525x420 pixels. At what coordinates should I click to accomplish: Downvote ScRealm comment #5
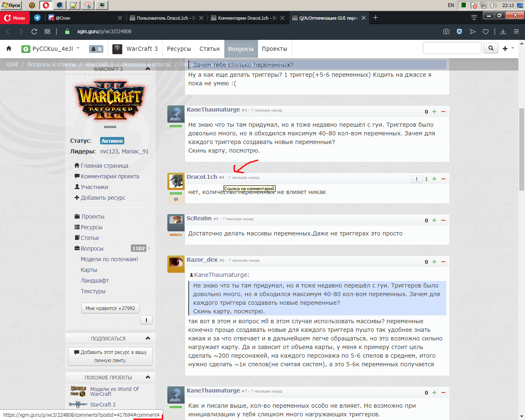[x=443, y=220]
